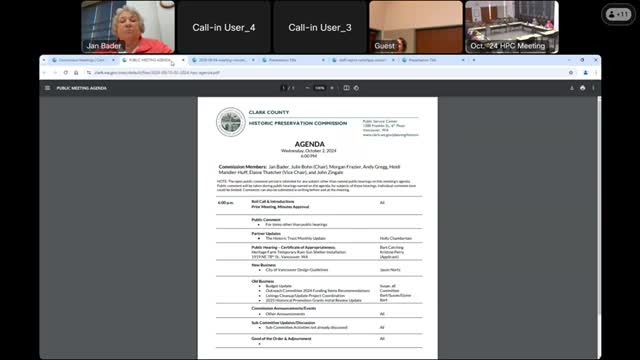Zoom in the PDF with plus button

click(x=332, y=88)
